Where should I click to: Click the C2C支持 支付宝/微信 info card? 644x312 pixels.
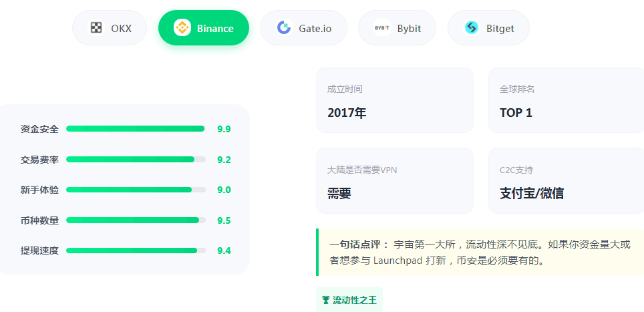tap(566, 181)
